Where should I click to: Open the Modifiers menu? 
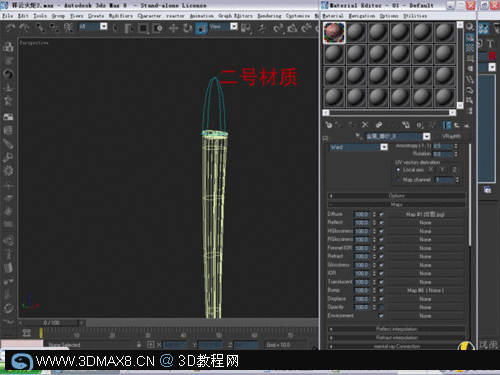point(121,16)
